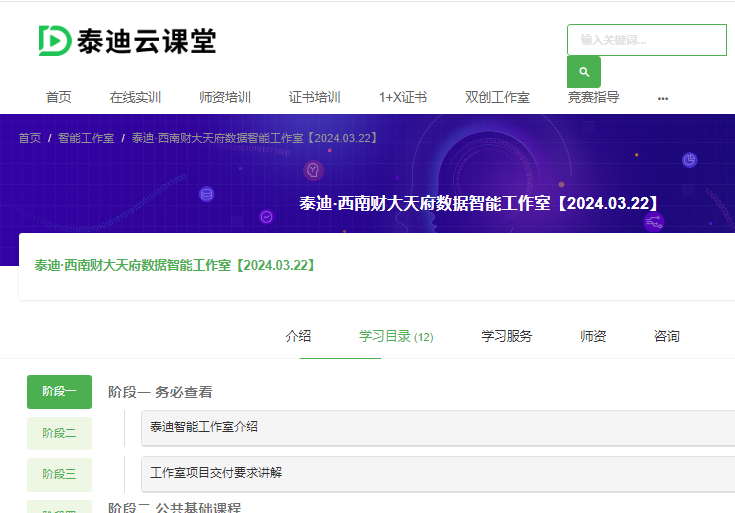
Task: Select the 阶段二 side button
Action: (60, 433)
